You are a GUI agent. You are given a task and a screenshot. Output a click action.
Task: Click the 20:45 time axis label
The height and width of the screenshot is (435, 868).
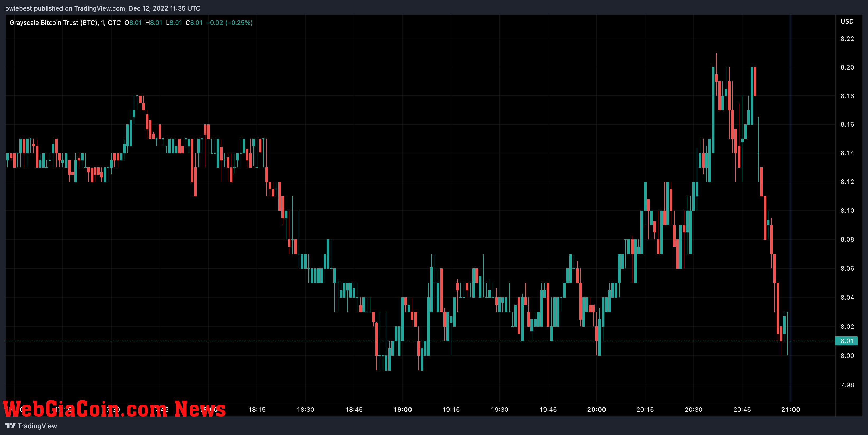(x=742, y=410)
